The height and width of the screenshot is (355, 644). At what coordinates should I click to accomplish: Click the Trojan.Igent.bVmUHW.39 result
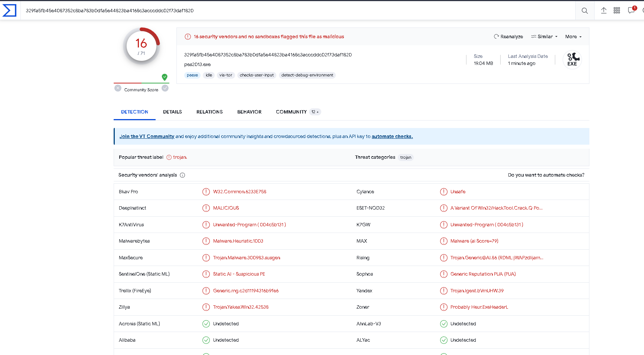click(477, 291)
